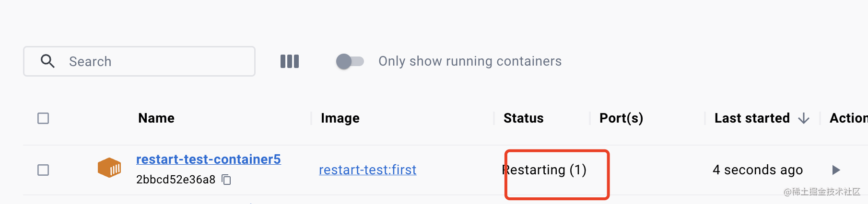The width and height of the screenshot is (868, 204).
Task: Sort by Status column header
Action: 523,118
